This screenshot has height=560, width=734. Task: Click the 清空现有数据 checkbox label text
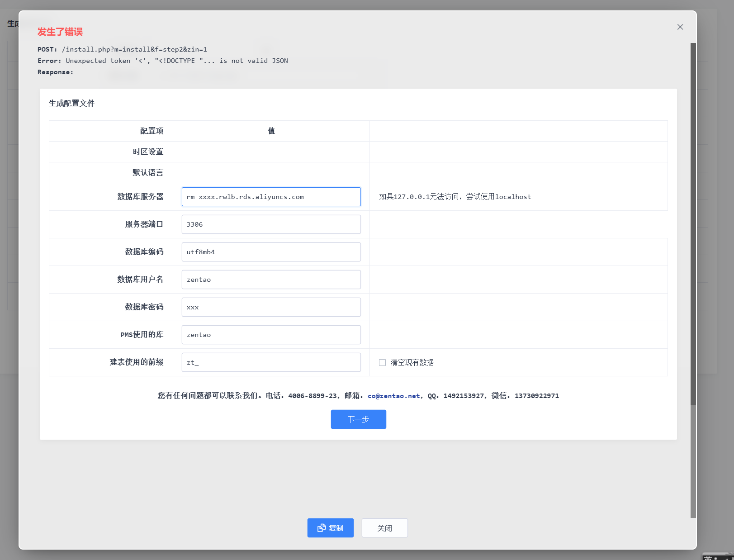pyautogui.click(x=412, y=362)
